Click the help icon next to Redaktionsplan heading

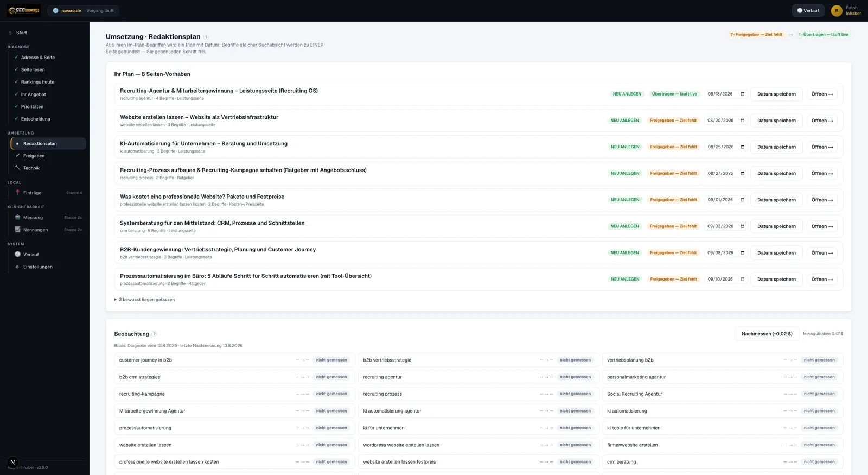[206, 37]
